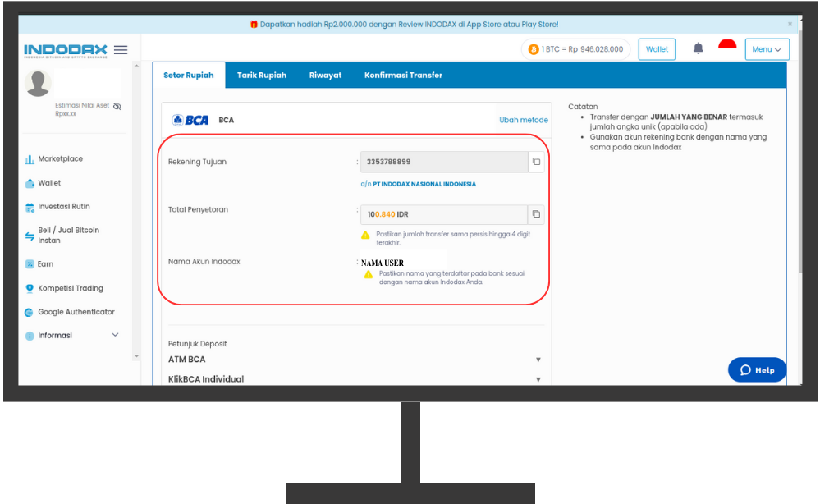The image size is (820, 504).
Task: Open notifications bell
Action: click(x=699, y=48)
